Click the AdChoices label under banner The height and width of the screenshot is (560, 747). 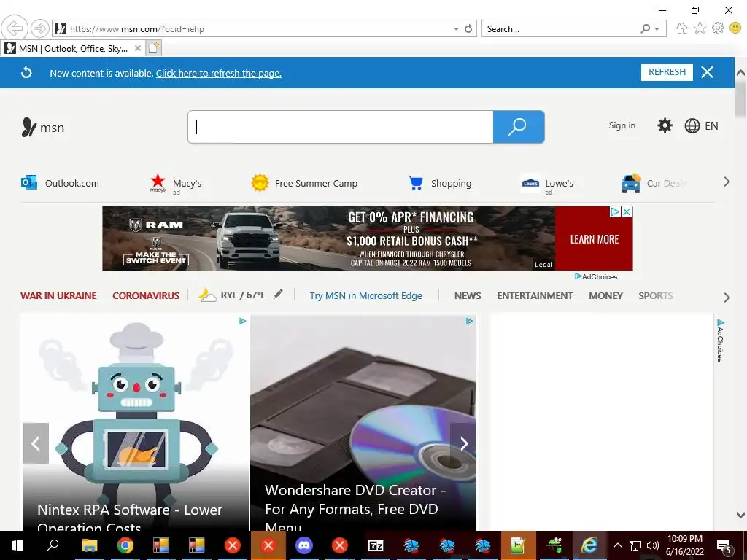[596, 276]
